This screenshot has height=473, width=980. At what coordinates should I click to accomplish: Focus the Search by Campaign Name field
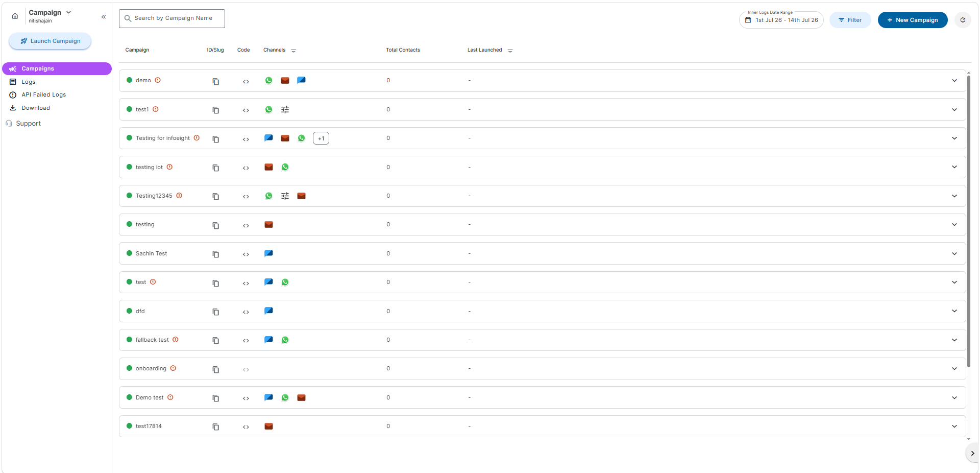tap(172, 18)
